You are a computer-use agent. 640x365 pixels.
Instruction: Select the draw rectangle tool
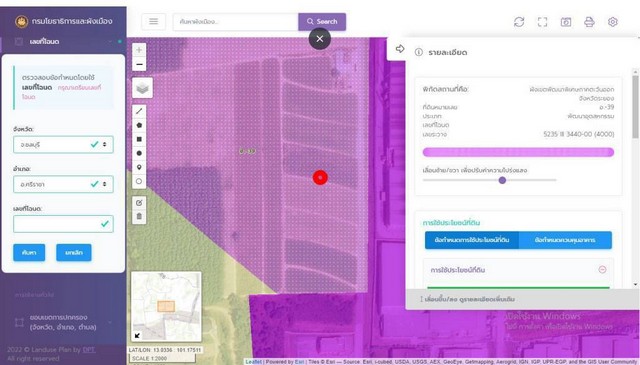coord(139,139)
